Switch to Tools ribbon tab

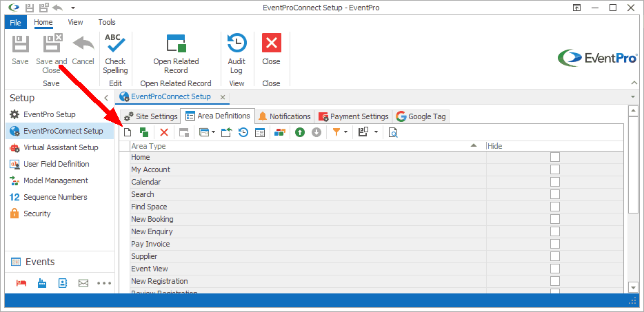pyautogui.click(x=107, y=22)
